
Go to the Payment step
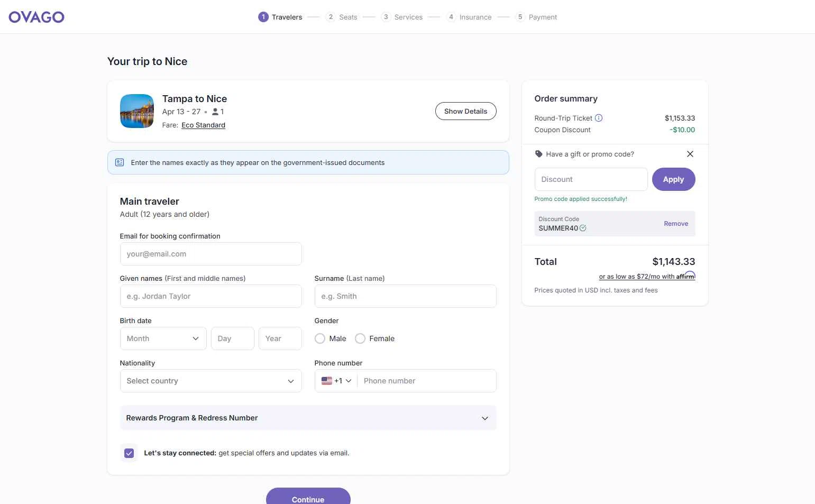coord(536,17)
